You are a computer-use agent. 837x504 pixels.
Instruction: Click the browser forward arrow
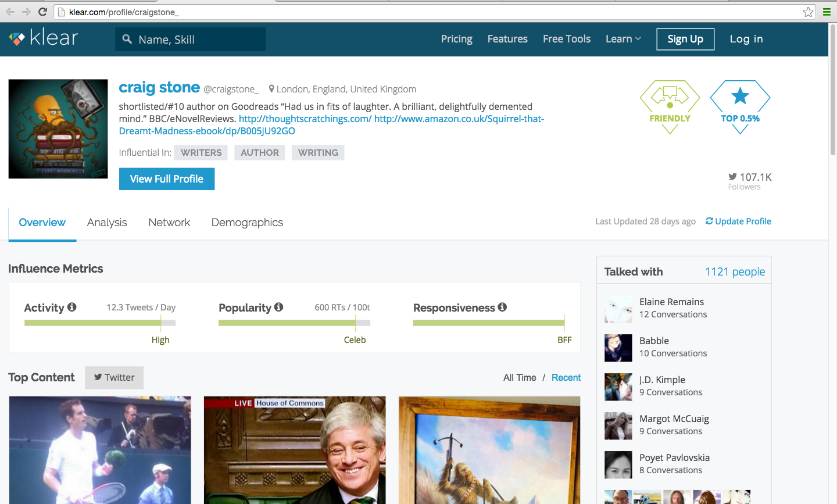[x=26, y=12]
